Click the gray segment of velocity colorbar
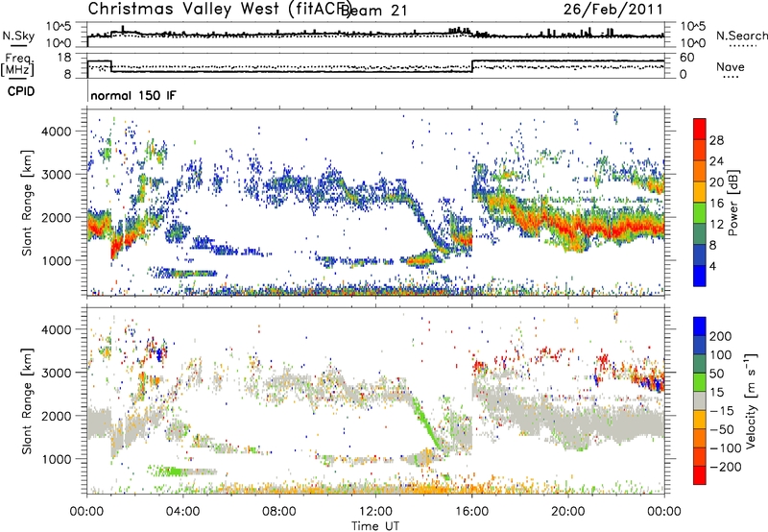The width and height of the screenshot is (768, 532). tap(700, 401)
